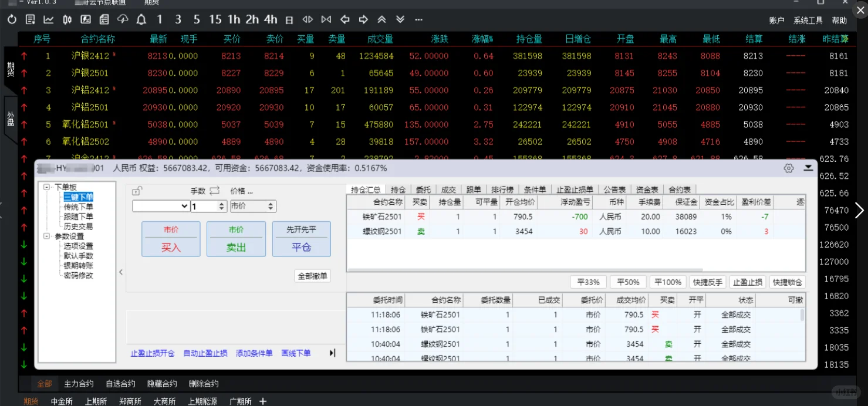Click the 快捷反手 button
The width and height of the screenshot is (868, 406).
[x=708, y=282]
